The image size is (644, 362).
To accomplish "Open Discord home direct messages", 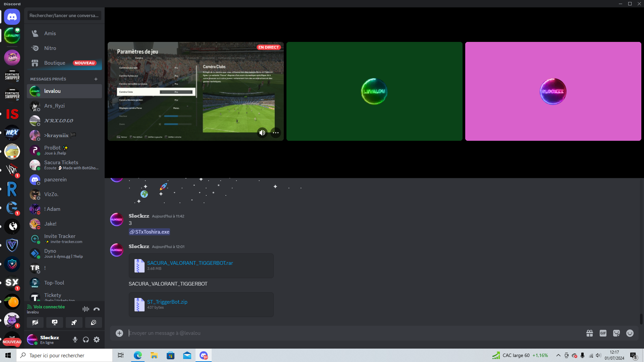I will 12,17.
